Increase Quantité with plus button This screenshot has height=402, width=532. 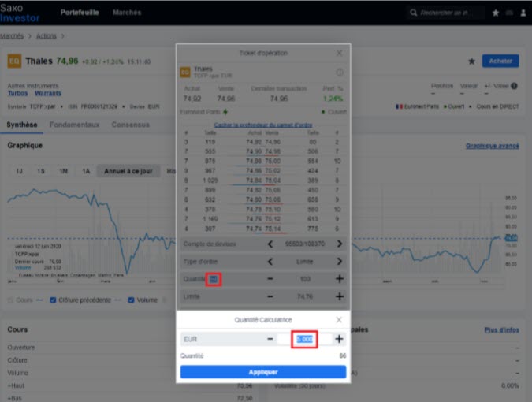coord(339,279)
